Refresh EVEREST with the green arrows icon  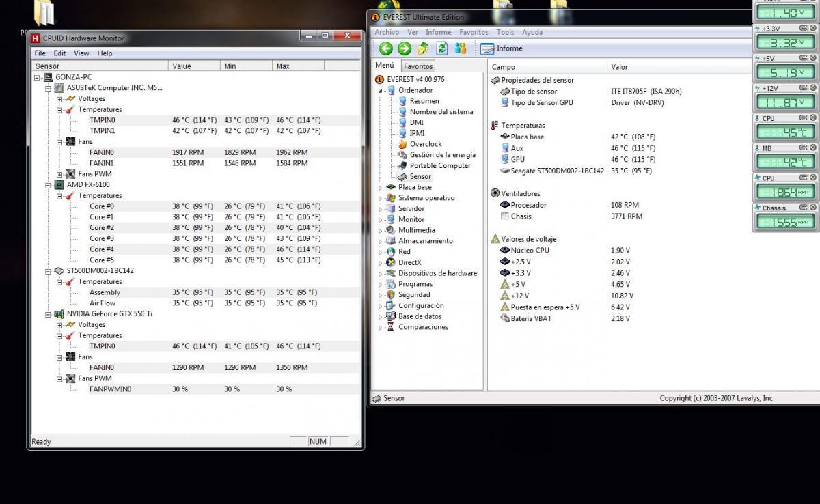click(442, 48)
